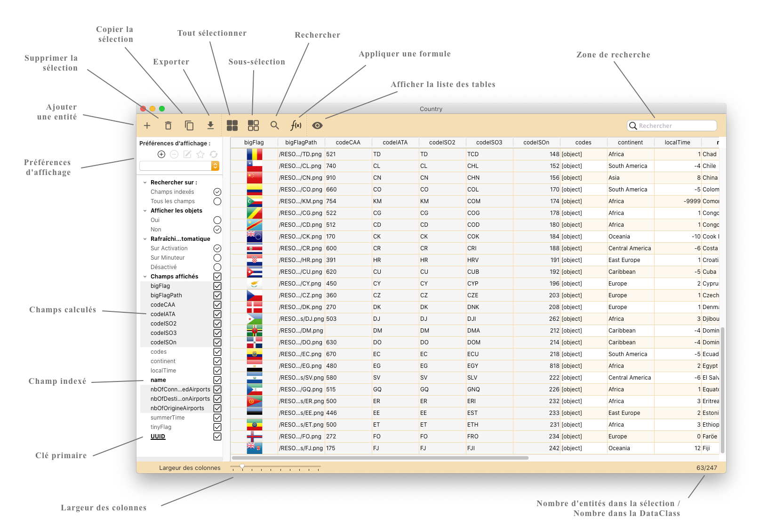The width and height of the screenshot is (776, 532).
Task: Toggle the continent field checkbox
Action: [x=217, y=361]
